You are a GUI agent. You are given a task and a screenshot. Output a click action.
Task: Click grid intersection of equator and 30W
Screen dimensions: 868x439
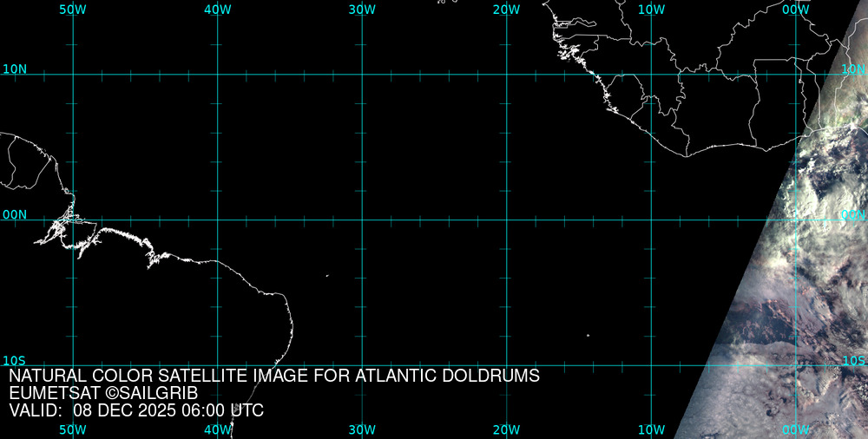[362, 219]
